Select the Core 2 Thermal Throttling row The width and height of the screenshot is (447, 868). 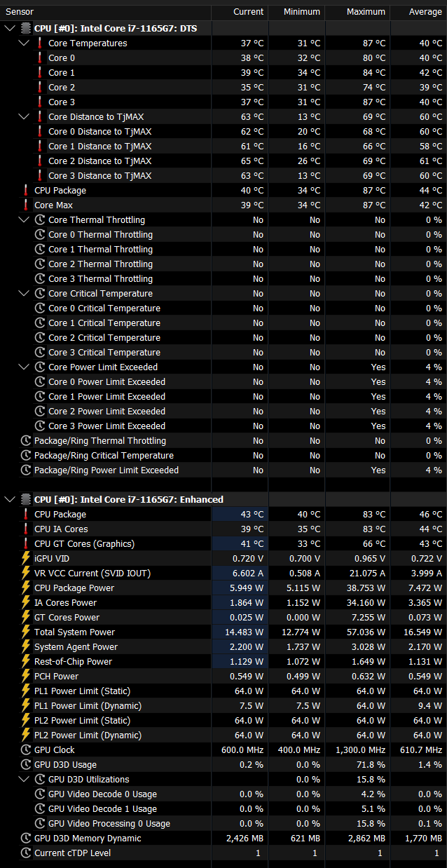[x=224, y=264]
